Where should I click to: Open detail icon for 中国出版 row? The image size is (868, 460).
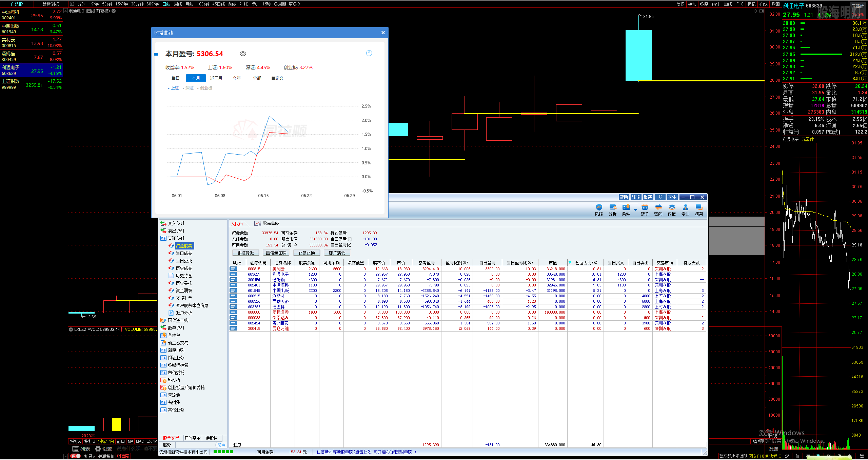pos(233,291)
